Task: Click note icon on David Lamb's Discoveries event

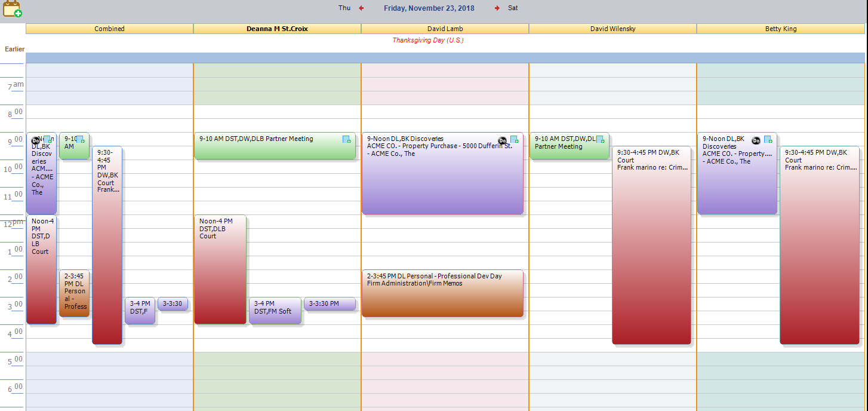Action: click(x=515, y=140)
